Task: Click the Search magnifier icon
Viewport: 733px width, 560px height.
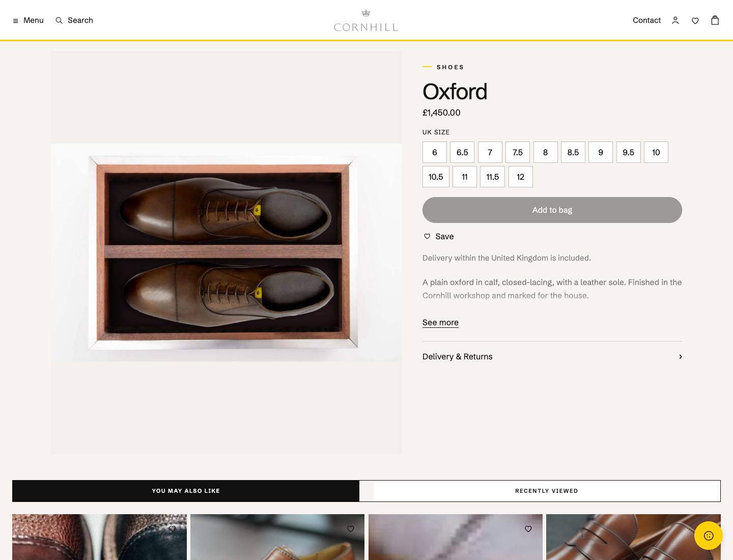Action: [59, 20]
